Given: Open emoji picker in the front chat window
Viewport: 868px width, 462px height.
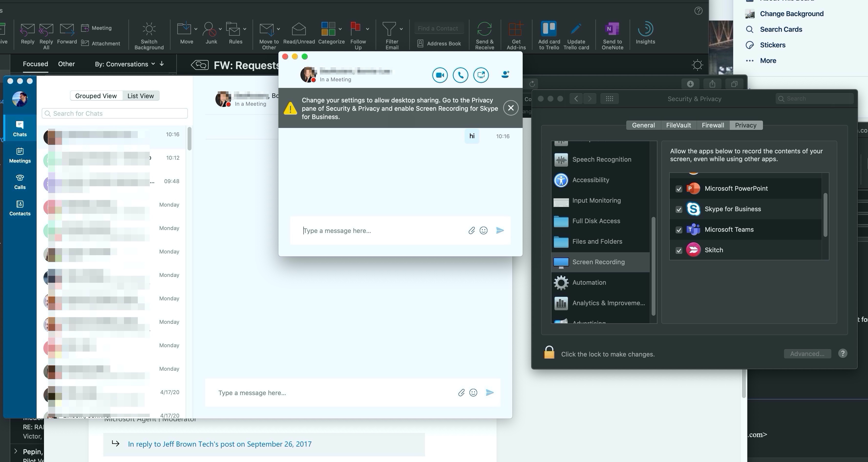Looking at the screenshot, I should [484, 231].
